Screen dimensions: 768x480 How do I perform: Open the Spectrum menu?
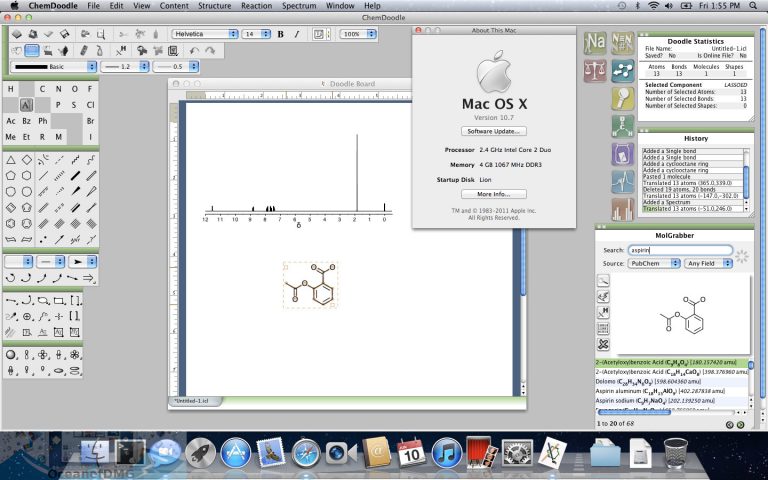coord(299,6)
